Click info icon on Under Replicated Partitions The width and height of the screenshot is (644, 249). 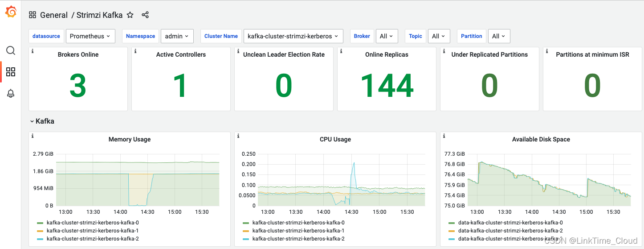444,51
